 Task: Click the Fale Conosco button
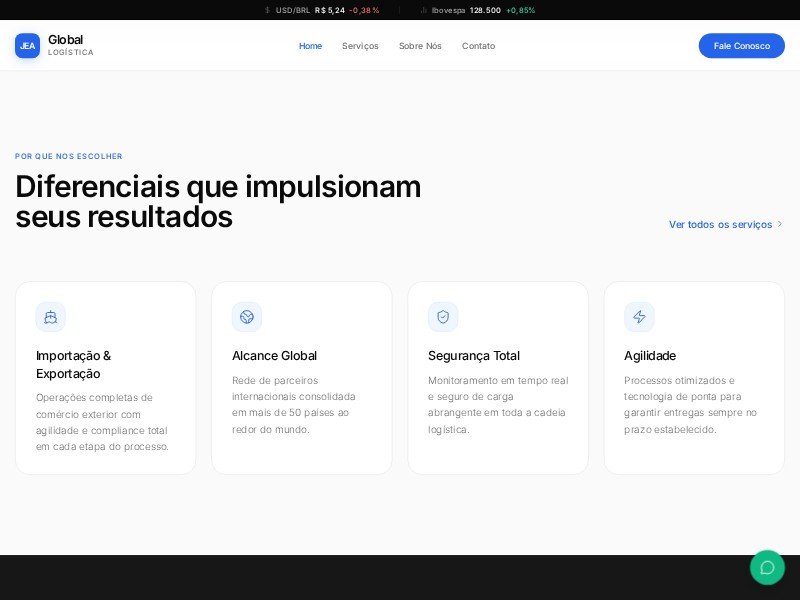point(741,45)
